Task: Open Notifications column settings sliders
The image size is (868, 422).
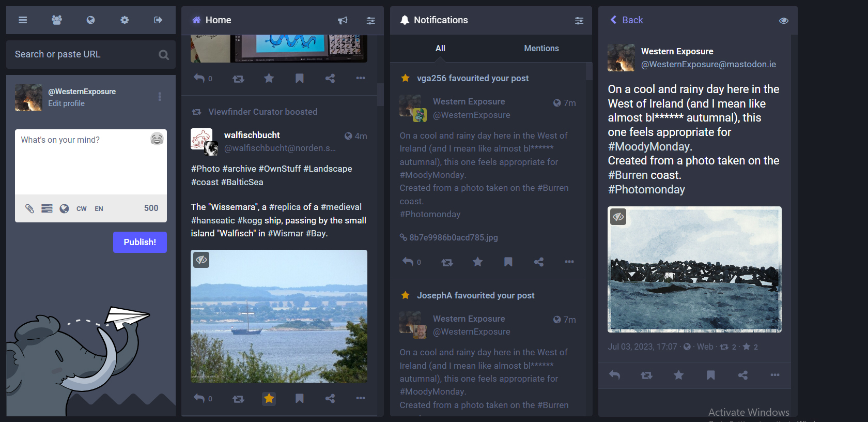Action: coord(579,21)
